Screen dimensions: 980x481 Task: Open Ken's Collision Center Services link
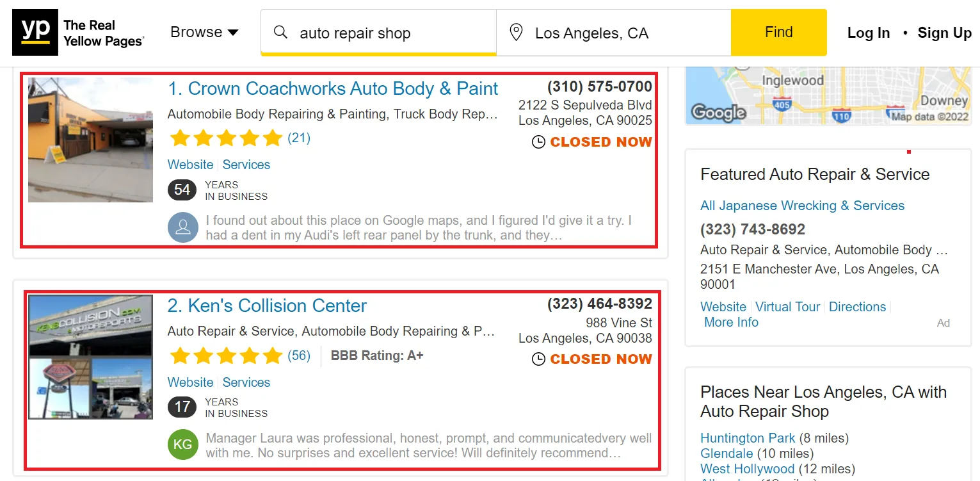pos(246,382)
